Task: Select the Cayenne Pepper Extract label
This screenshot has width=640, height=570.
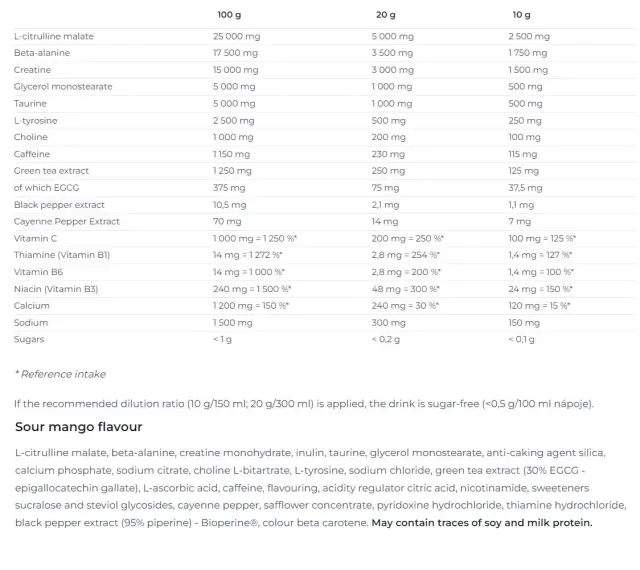Action: pos(67,222)
